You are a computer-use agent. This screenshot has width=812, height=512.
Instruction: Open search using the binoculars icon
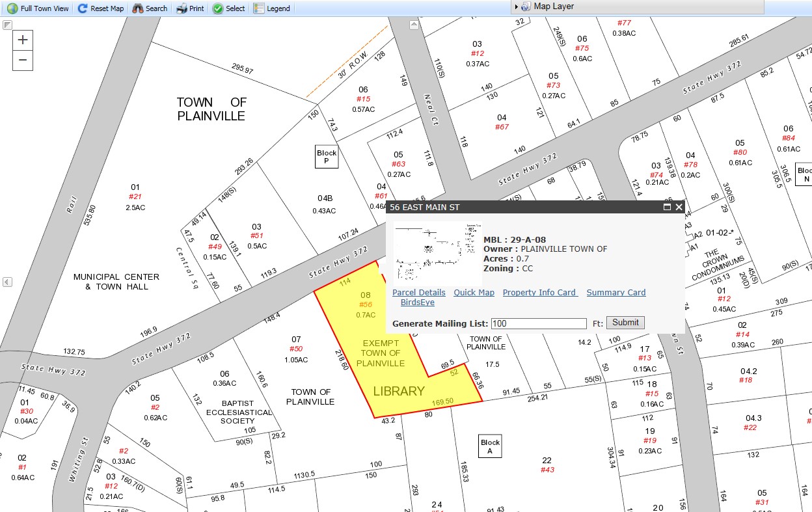pyautogui.click(x=137, y=8)
